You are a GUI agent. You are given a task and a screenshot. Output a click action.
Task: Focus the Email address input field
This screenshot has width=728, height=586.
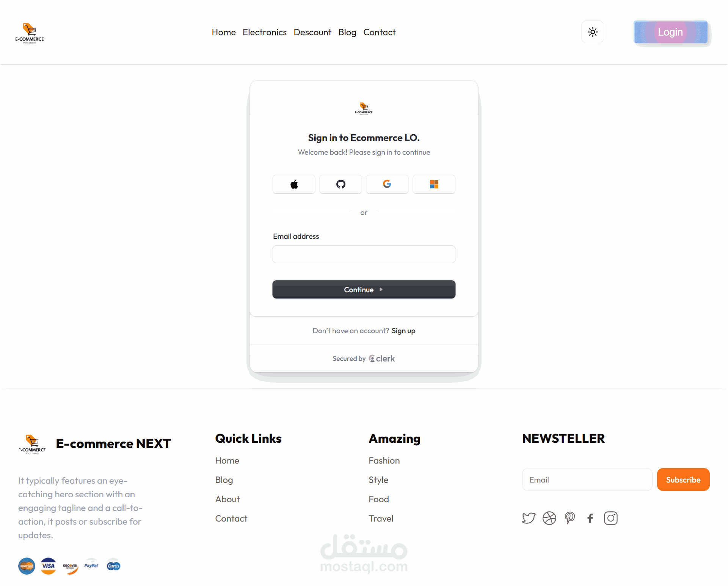[364, 254]
